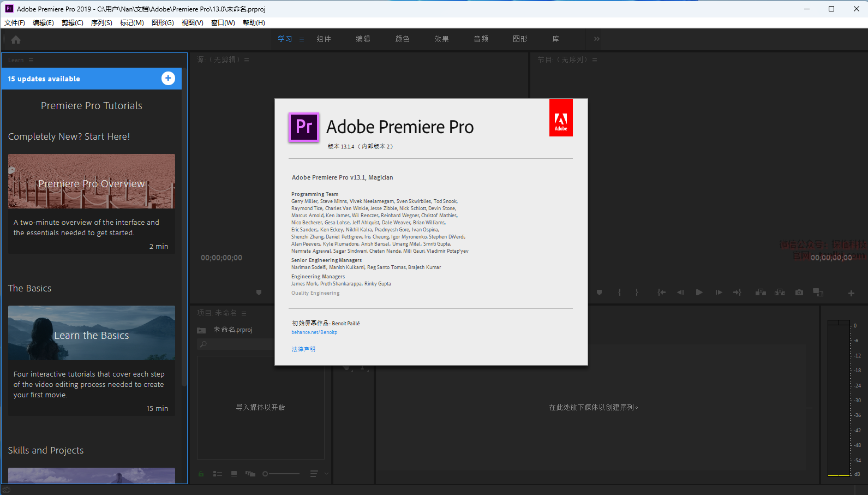Click Step Forward one frame icon
Image resolution: width=868 pixels, height=495 pixels.
pos(719,293)
